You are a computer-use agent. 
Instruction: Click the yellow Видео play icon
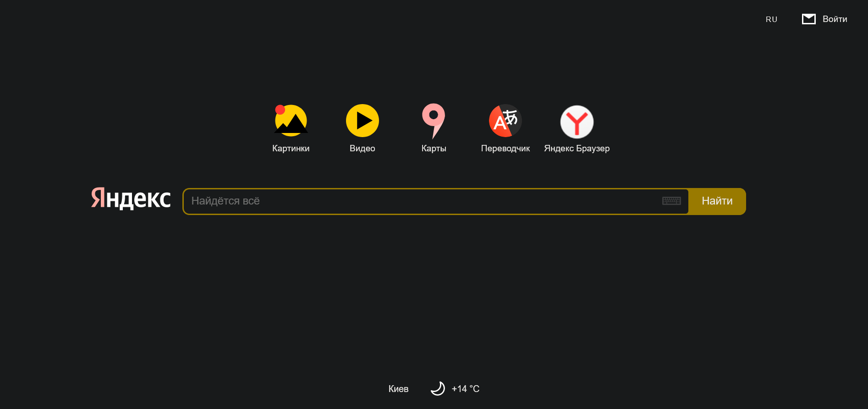coord(362,121)
